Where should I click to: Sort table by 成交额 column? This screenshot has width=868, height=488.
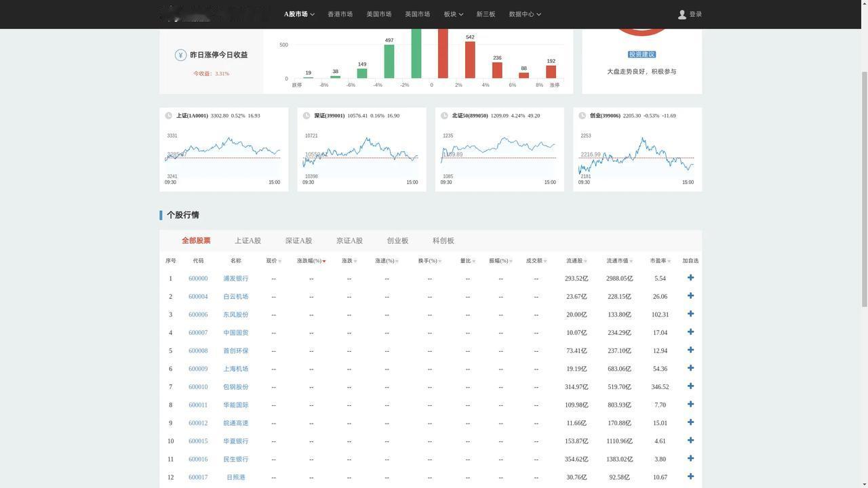(x=536, y=261)
